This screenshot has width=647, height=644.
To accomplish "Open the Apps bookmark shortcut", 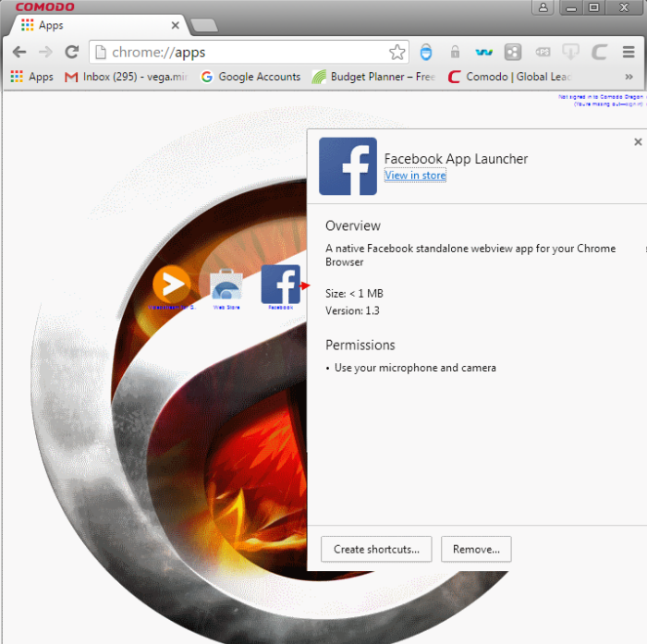I will click(31, 77).
